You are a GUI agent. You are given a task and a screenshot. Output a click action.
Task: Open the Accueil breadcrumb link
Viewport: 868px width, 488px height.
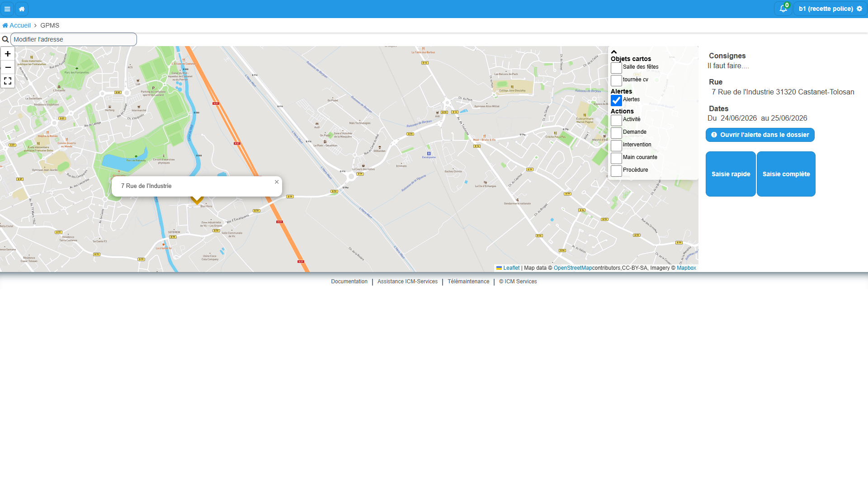pos(17,25)
